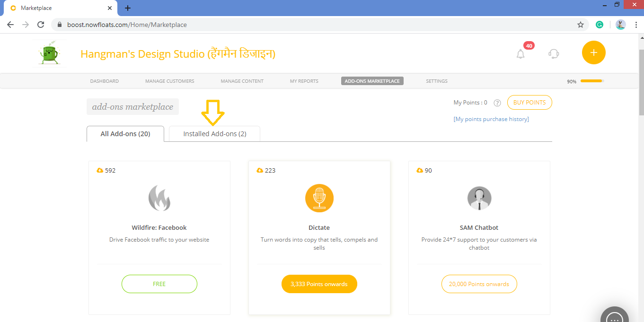This screenshot has width=644, height=322.
Task: Click the add-ons marketplace heading label
Action: coord(132,107)
